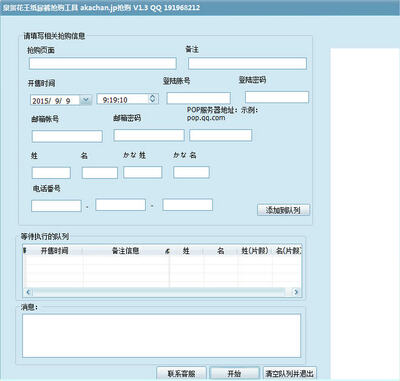
Task: Click the POP server address field
Action: pos(221,135)
